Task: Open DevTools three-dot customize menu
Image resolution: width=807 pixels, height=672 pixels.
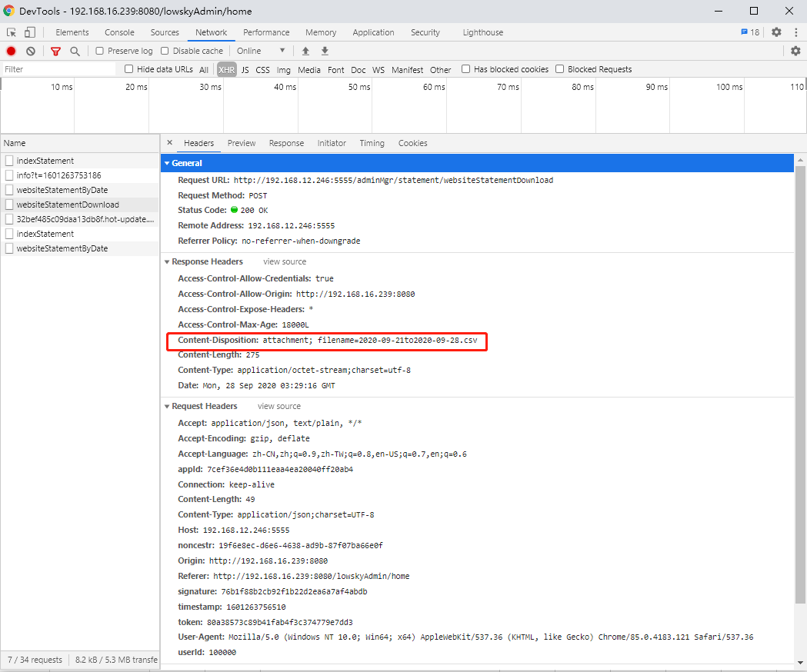Action: [796, 32]
